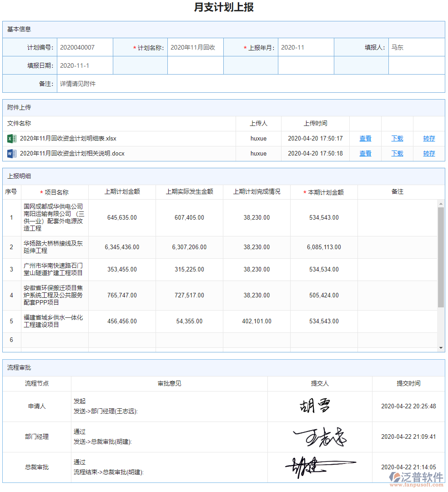Collapse the 附件上传 section header
The image size is (448, 492).
17,108
